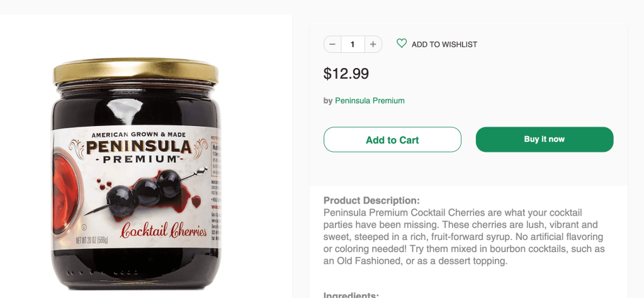
Task: Click the Product Description heading
Action: point(371,201)
